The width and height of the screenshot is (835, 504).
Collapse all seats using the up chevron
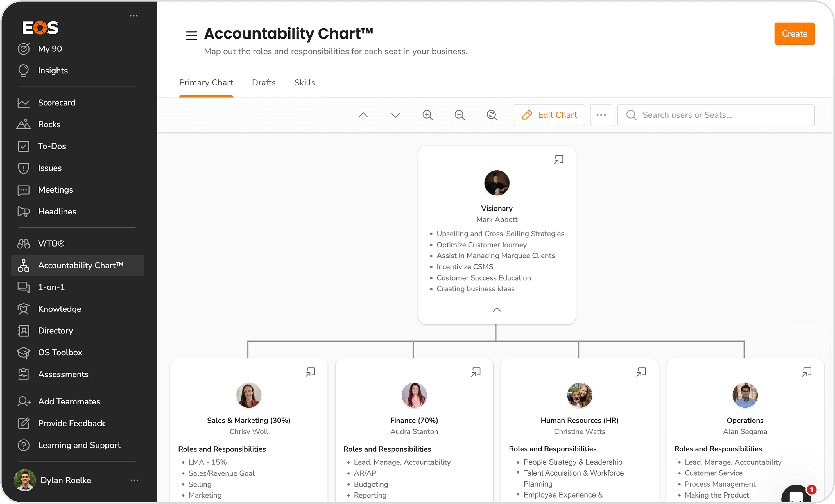[x=363, y=115]
